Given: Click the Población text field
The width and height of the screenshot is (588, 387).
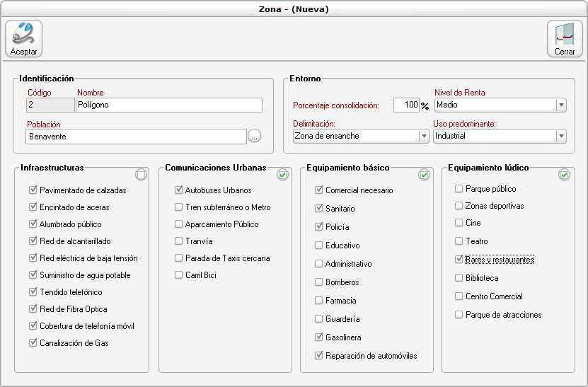Looking at the screenshot, I should click(x=136, y=137).
